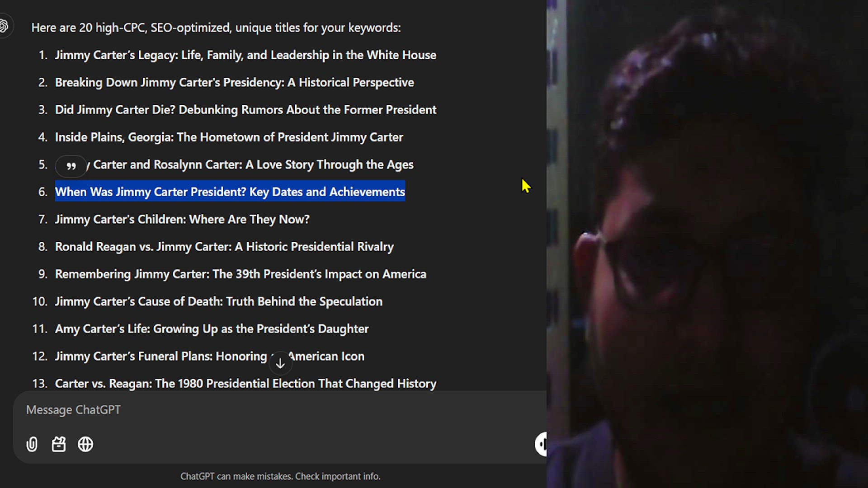868x488 pixels.
Task: Click the Cause of Death title
Action: click(x=219, y=301)
